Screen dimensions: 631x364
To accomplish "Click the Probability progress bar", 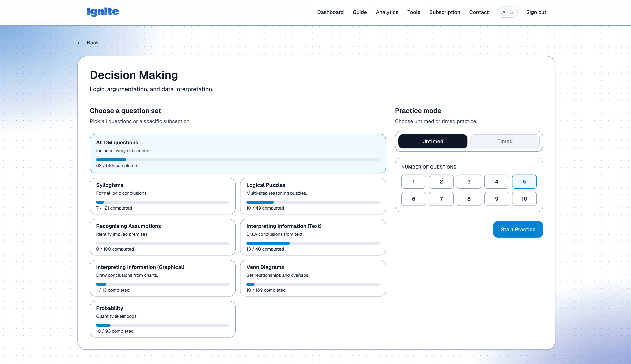I will click(x=163, y=325).
